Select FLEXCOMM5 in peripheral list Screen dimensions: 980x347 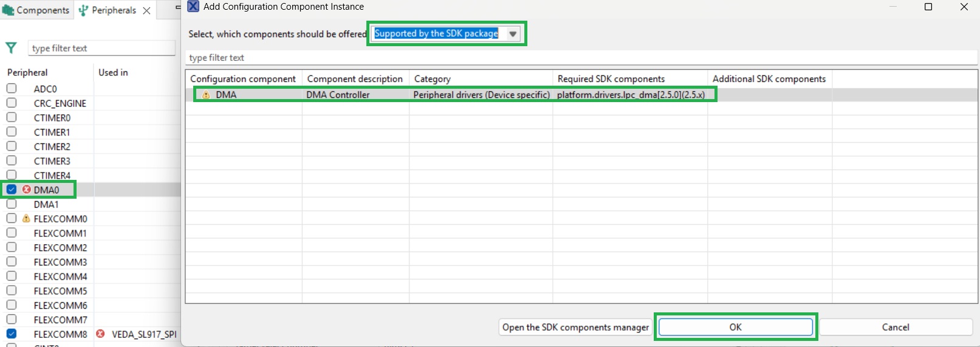(60, 291)
